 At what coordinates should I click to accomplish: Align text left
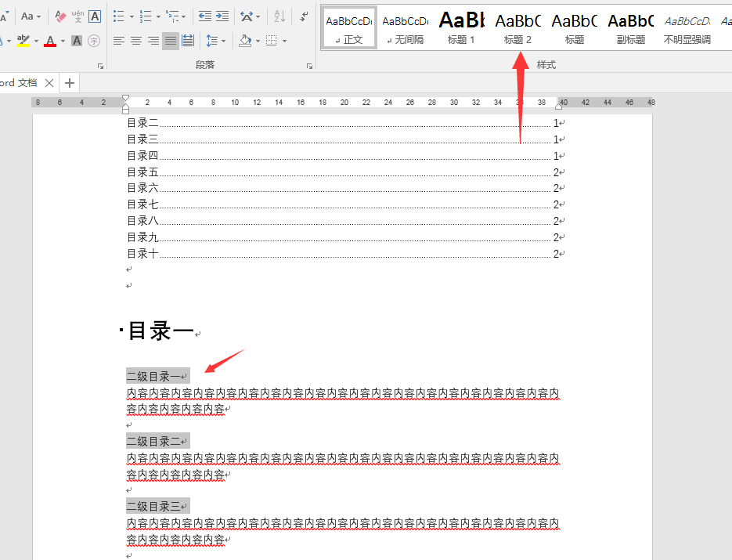118,41
